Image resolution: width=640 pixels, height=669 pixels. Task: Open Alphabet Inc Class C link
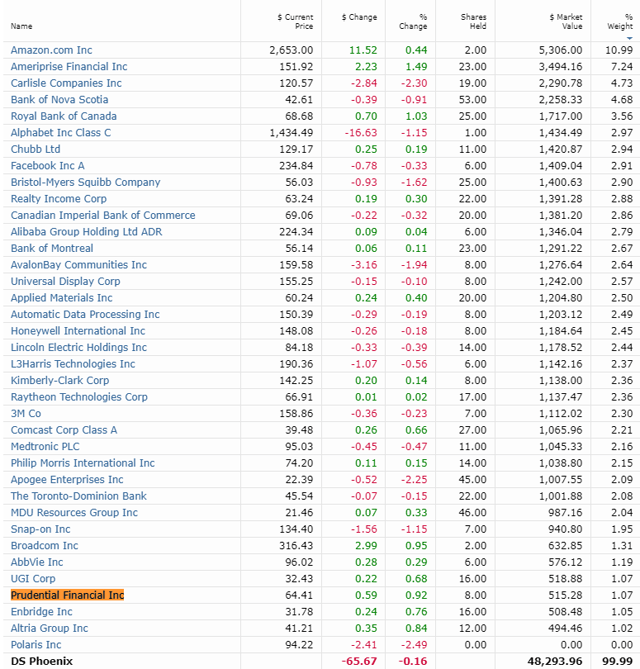point(61,132)
